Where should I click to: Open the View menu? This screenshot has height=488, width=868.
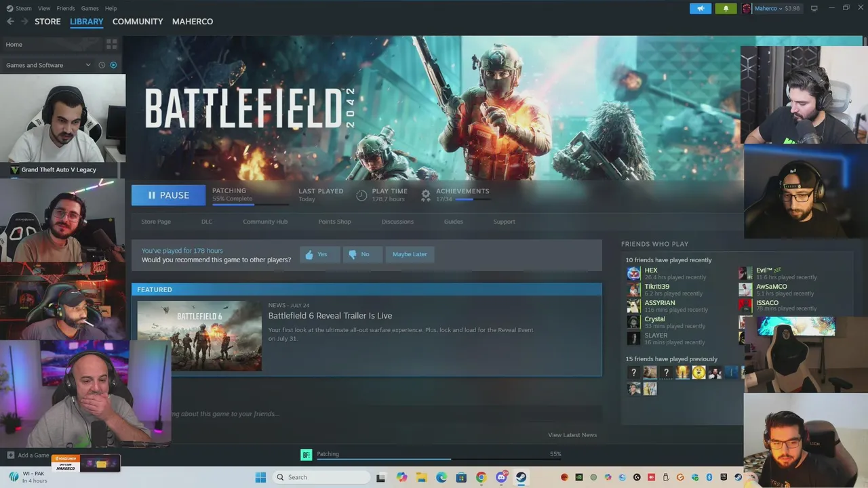tap(44, 8)
